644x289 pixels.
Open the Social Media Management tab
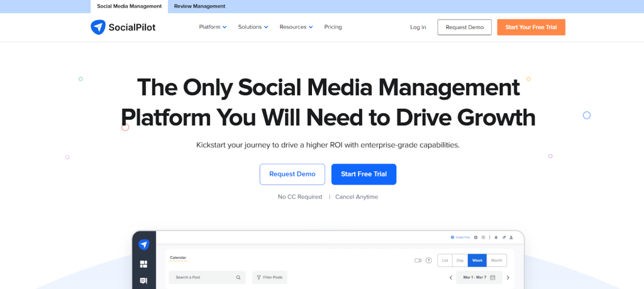click(130, 6)
